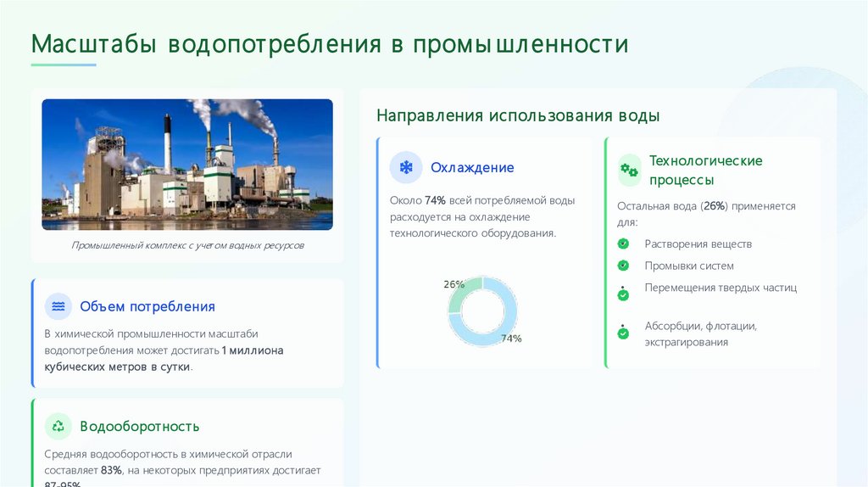This screenshot has width=868, height=487.
Task: Click the Объем потребления heading
Action: [x=147, y=306]
